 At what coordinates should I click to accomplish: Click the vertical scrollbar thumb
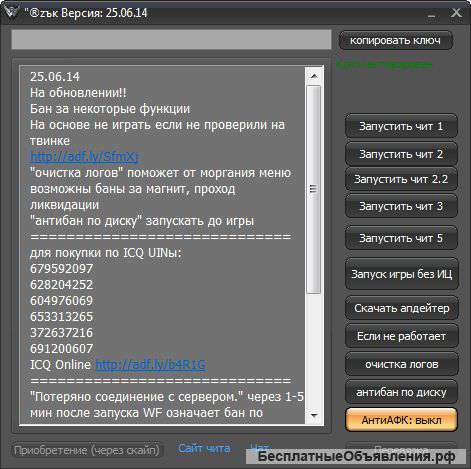(313, 189)
